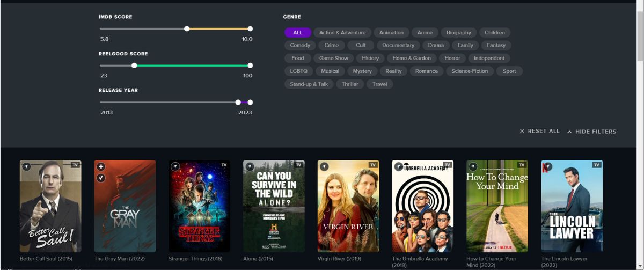Select the Crime genre pill
The height and width of the screenshot is (270, 644).
point(332,46)
